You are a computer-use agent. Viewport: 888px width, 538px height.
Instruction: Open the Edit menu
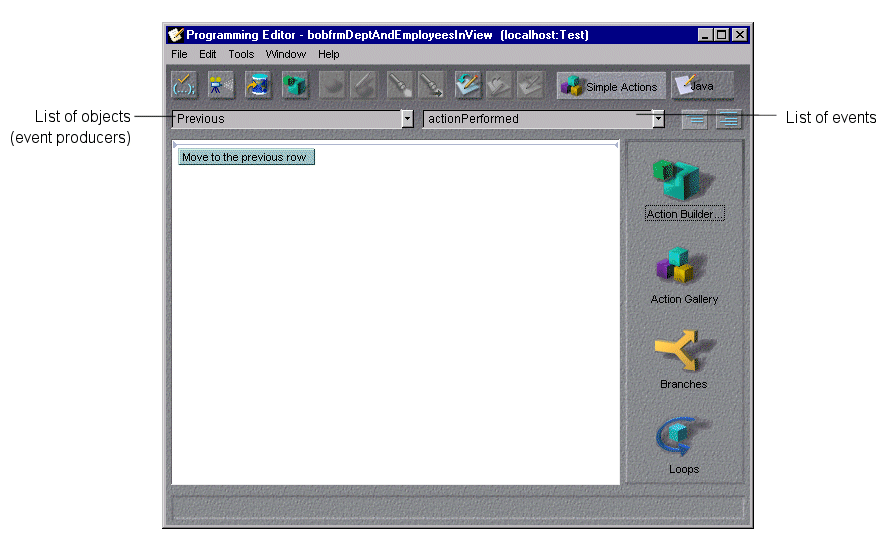(207, 54)
